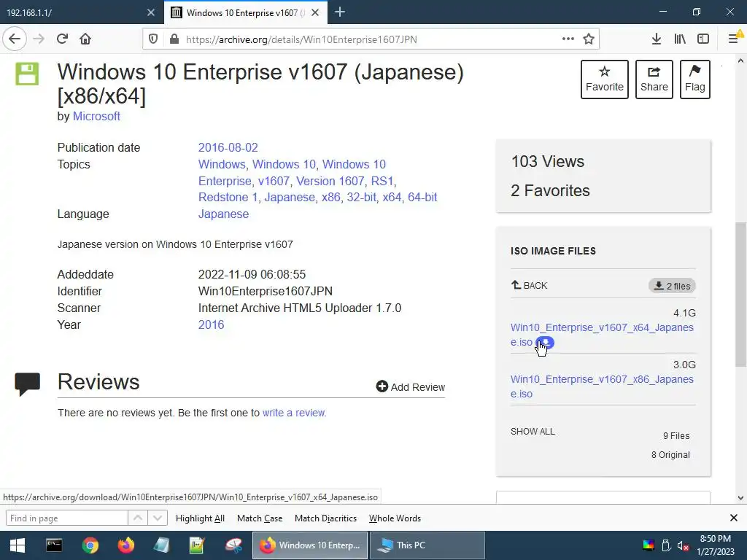
Task: Open the 8 Original files listing
Action: coord(670,455)
